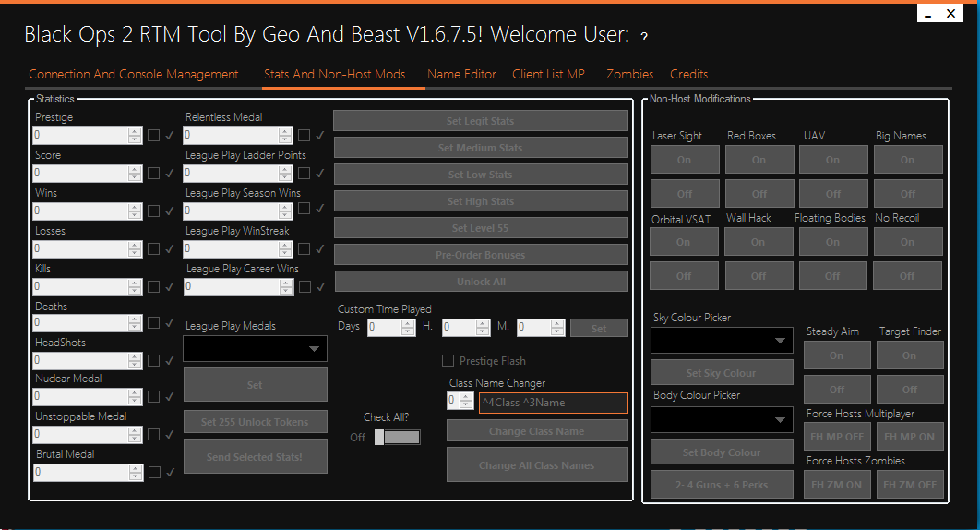
Task: Turn Orbital VSAT On
Action: coord(684,242)
